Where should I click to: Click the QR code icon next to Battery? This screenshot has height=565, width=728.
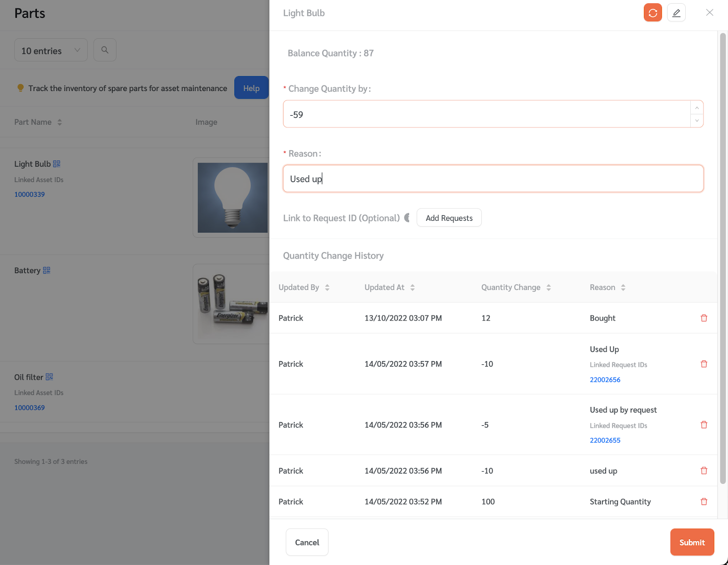coord(46,270)
